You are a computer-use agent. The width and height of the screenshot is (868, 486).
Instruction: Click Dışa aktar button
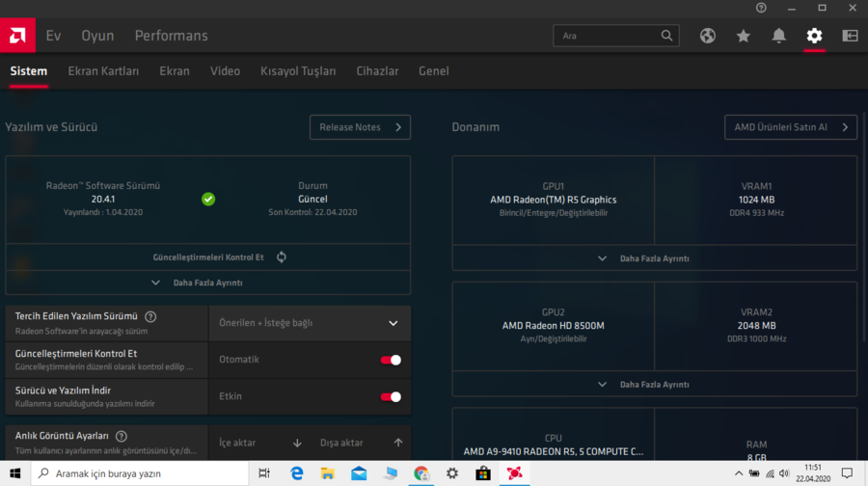[x=361, y=443]
